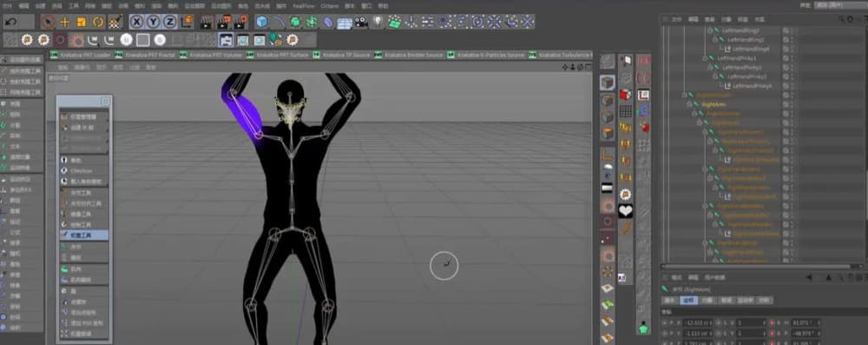The width and height of the screenshot is (868, 345).
Task: Open the Octane menu
Action: (x=329, y=5)
